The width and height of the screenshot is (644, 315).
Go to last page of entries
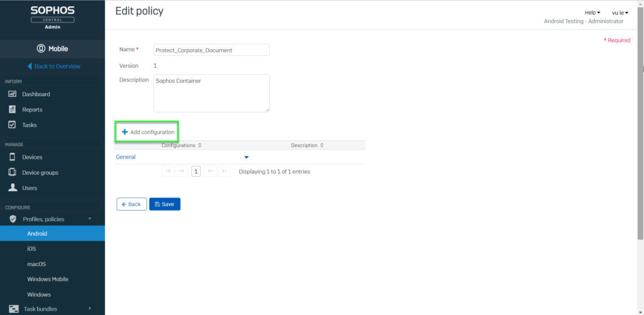[x=224, y=171]
